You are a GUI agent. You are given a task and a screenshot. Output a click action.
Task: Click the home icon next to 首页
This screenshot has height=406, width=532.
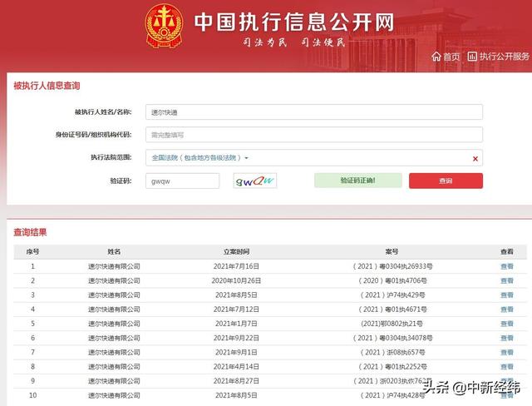pos(436,57)
